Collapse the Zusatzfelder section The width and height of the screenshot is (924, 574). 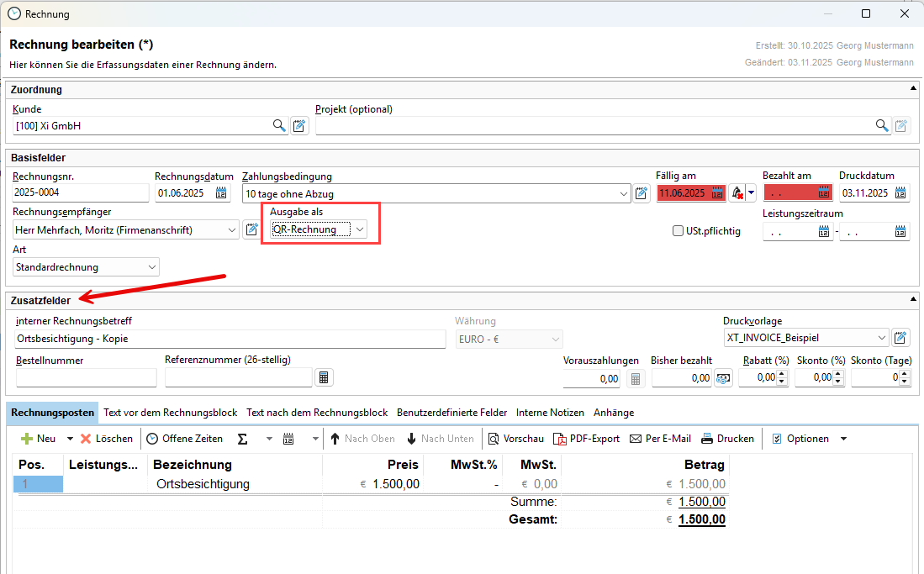click(x=913, y=300)
